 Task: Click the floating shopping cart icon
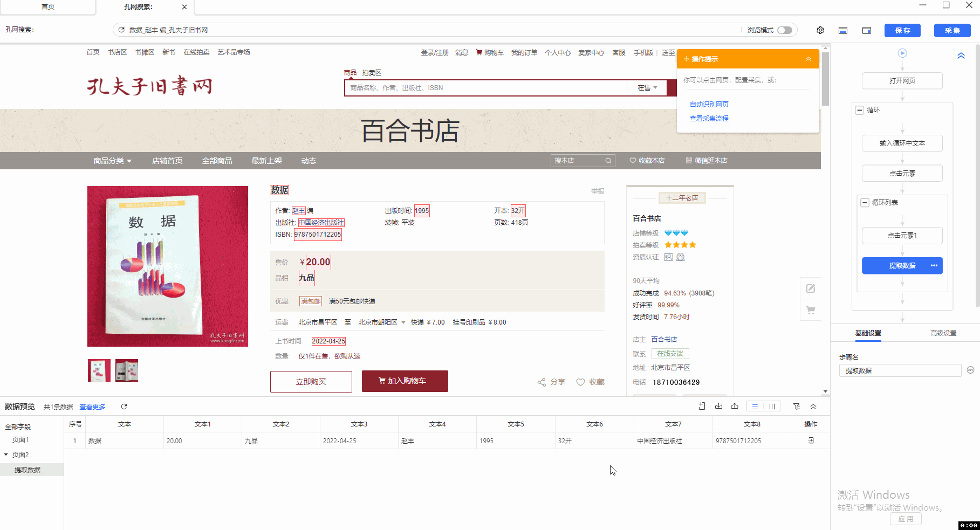811,310
